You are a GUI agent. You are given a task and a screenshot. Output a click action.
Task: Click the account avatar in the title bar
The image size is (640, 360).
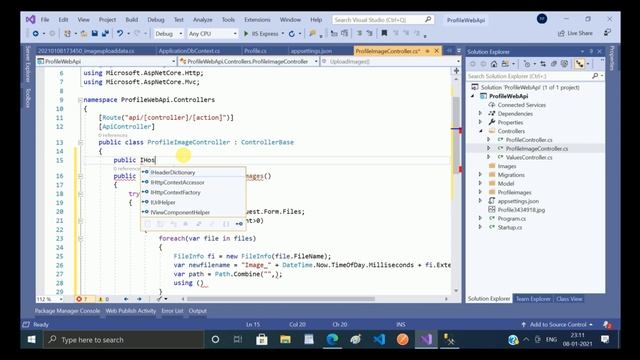coord(542,19)
